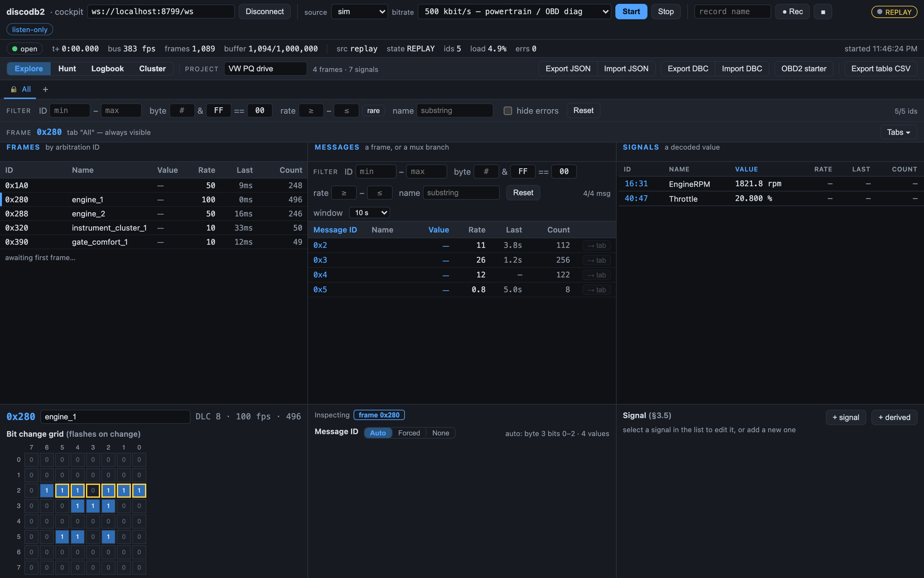The image size is (924, 578).
Task: Click the record name field
Action: click(732, 12)
